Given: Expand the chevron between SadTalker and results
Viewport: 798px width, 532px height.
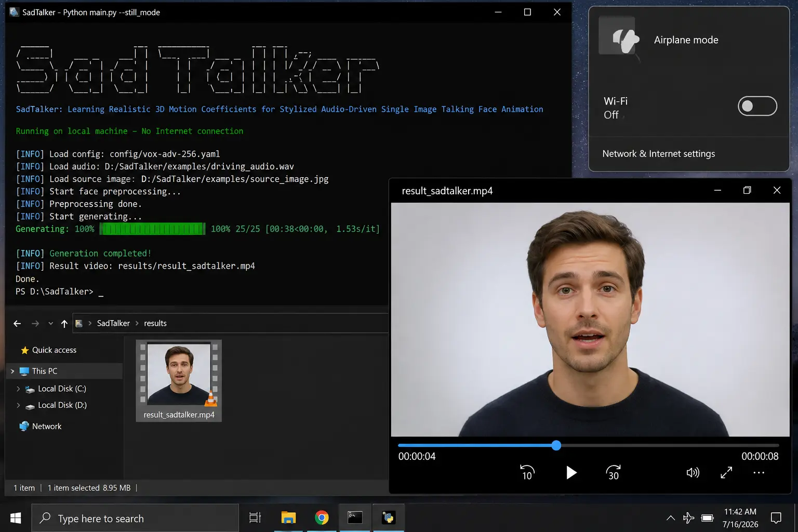Looking at the screenshot, I should (x=137, y=323).
